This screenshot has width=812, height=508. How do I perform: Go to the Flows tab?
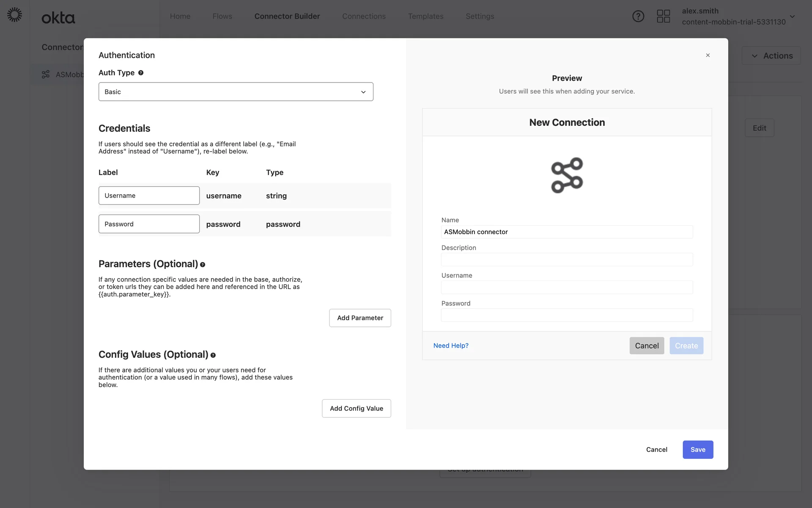[x=222, y=16]
